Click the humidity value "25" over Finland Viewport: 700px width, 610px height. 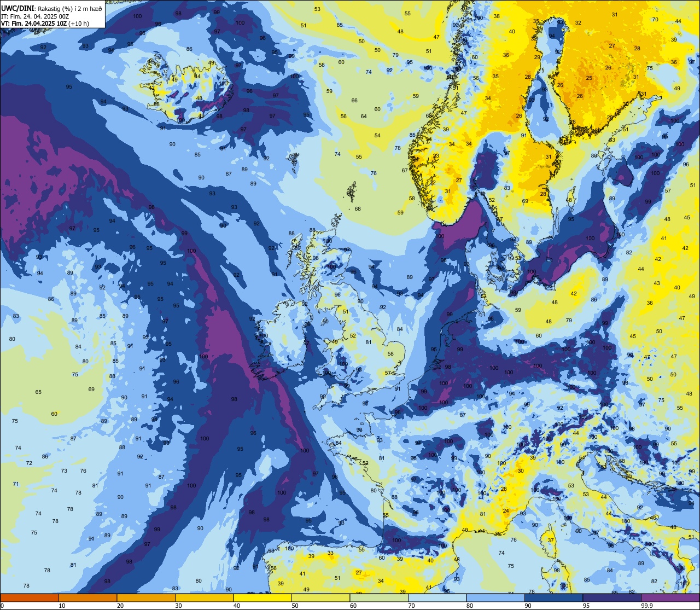coord(589,78)
